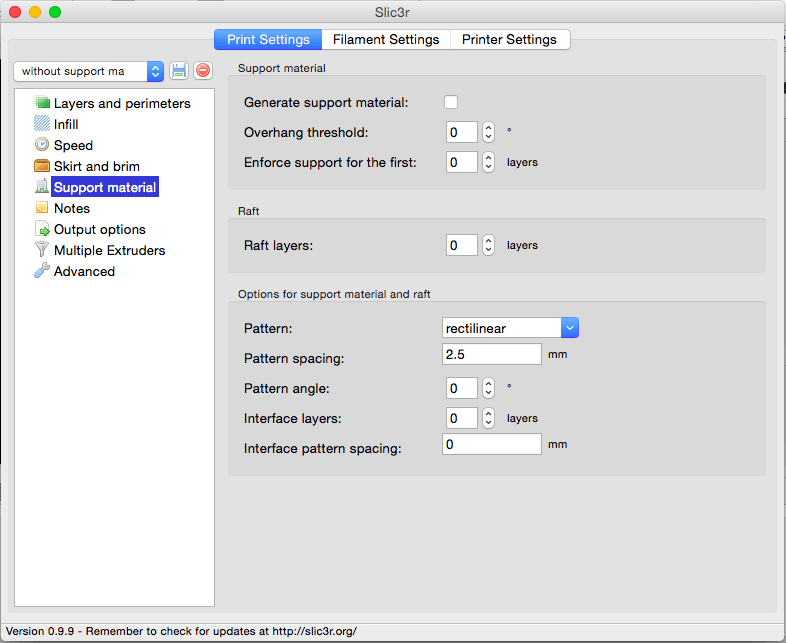Adjust the Pattern angle stepper arrows

coord(488,388)
